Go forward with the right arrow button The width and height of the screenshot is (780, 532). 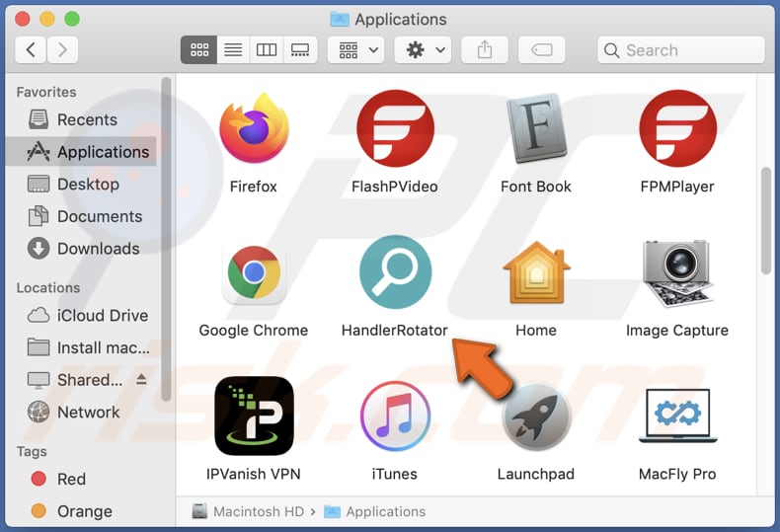62,49
